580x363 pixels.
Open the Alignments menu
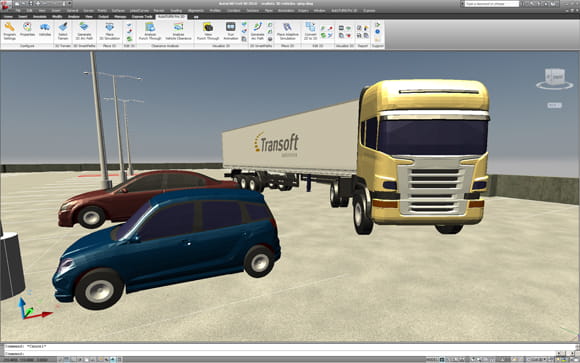(196, 11)
